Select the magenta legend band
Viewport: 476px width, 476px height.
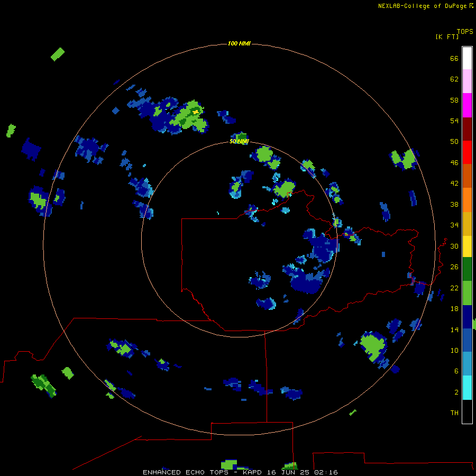(467, 105)
